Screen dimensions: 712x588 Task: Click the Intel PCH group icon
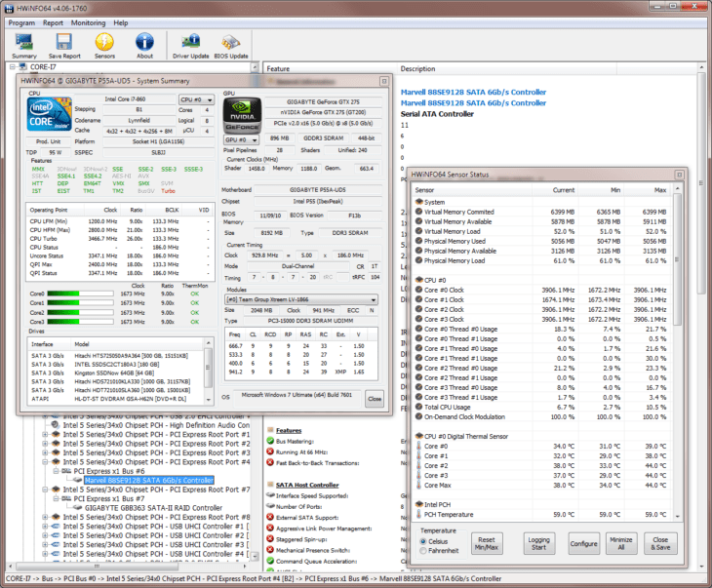point(418,504)
